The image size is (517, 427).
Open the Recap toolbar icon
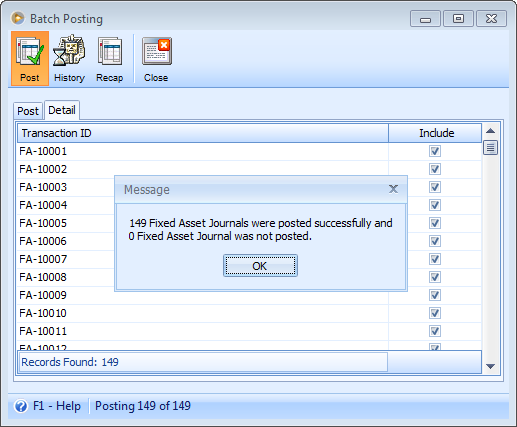click(110, 59)
